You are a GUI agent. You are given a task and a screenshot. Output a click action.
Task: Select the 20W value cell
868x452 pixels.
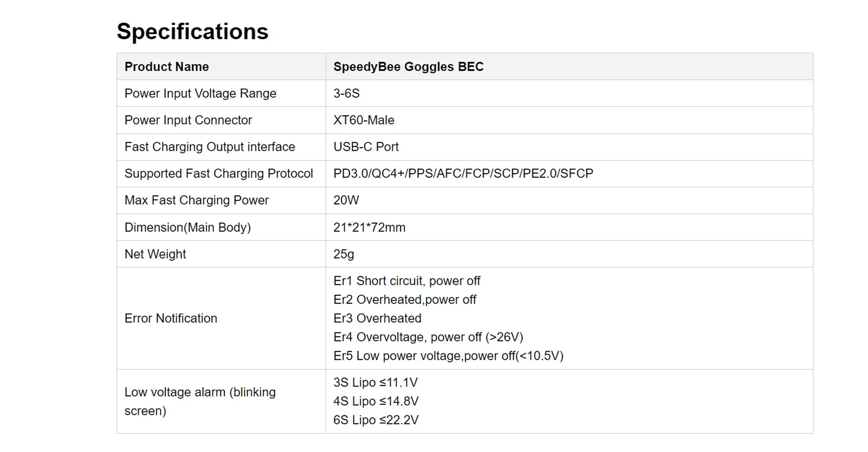point(569,200)
